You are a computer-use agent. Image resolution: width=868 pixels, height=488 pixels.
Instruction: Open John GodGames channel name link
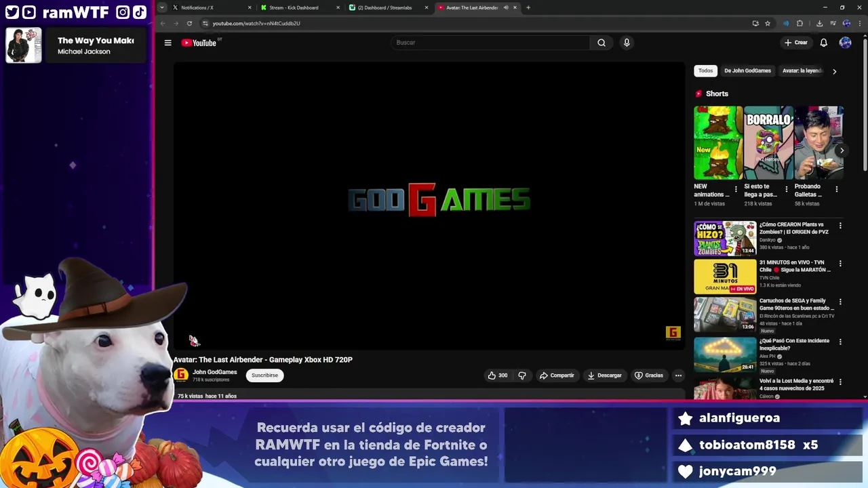click(214, 372)
